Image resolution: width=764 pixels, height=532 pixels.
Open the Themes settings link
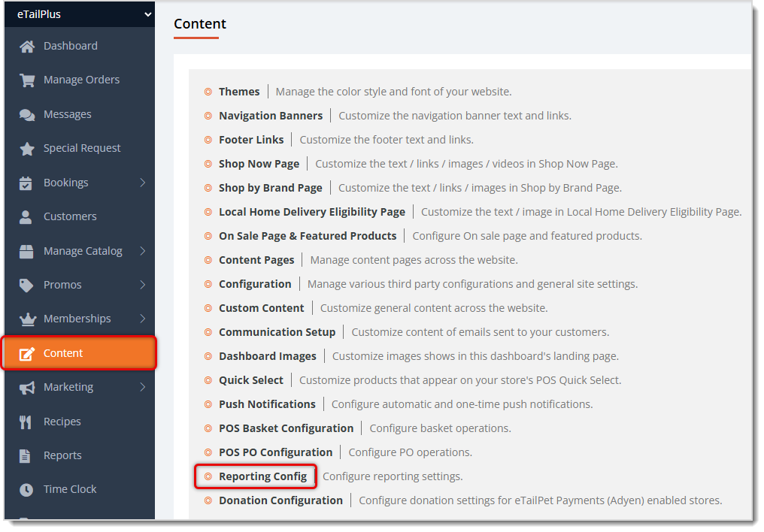tap(239, 92)
